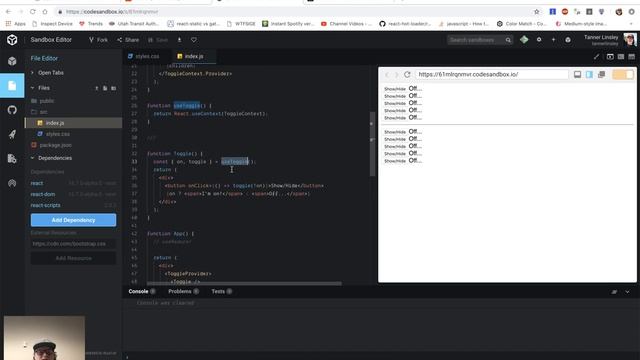640x360 pixels.
Task: Collapse the console panel chevron
Action: point(627,292)
